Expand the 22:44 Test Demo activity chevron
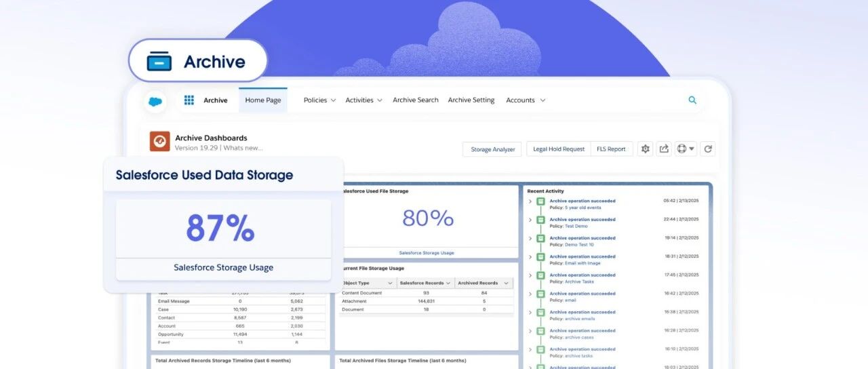 pos(530,220)
